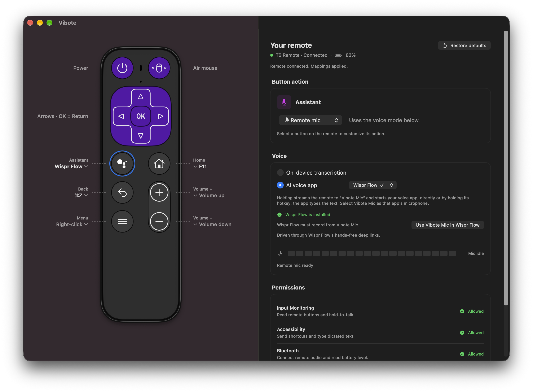Select the AI voice app radio button

[x=280, y=185]
